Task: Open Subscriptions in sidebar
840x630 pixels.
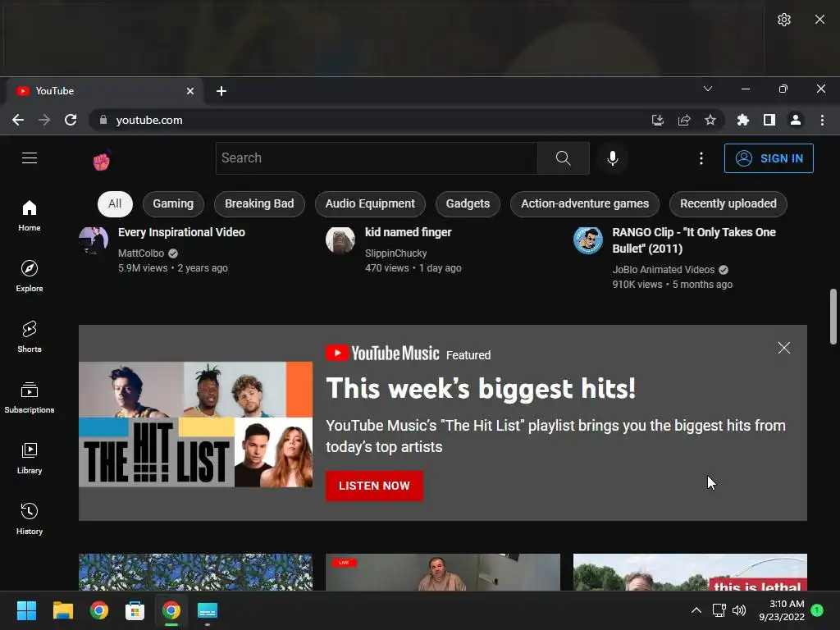Action: [30, 398]
